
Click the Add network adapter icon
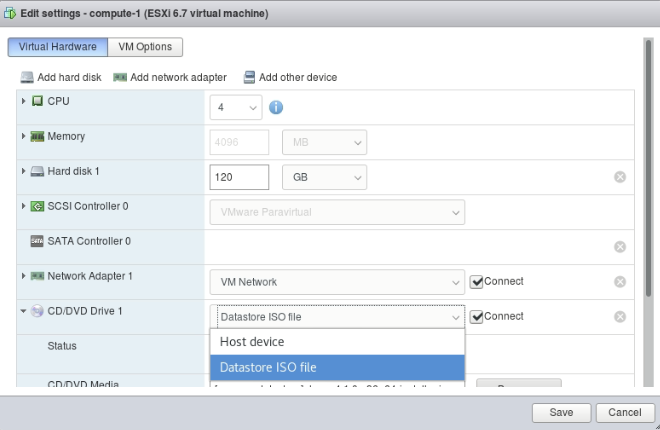click(x=120, y=77)
